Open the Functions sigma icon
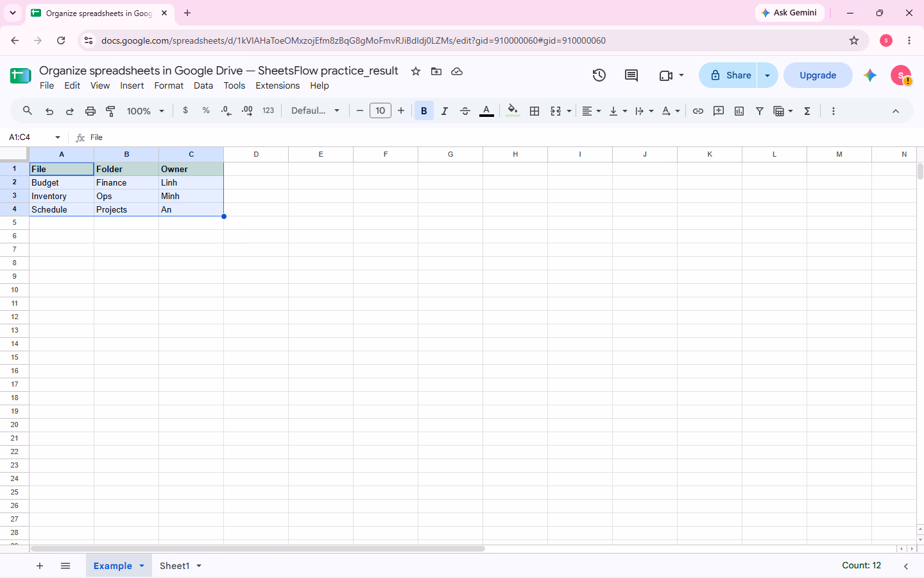This screenshot has height=578, width=924. click(807, 111)
